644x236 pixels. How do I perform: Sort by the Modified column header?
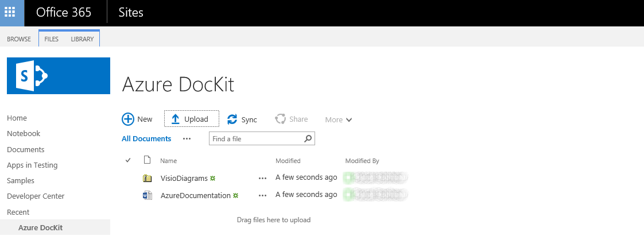[x=288, y=161]
